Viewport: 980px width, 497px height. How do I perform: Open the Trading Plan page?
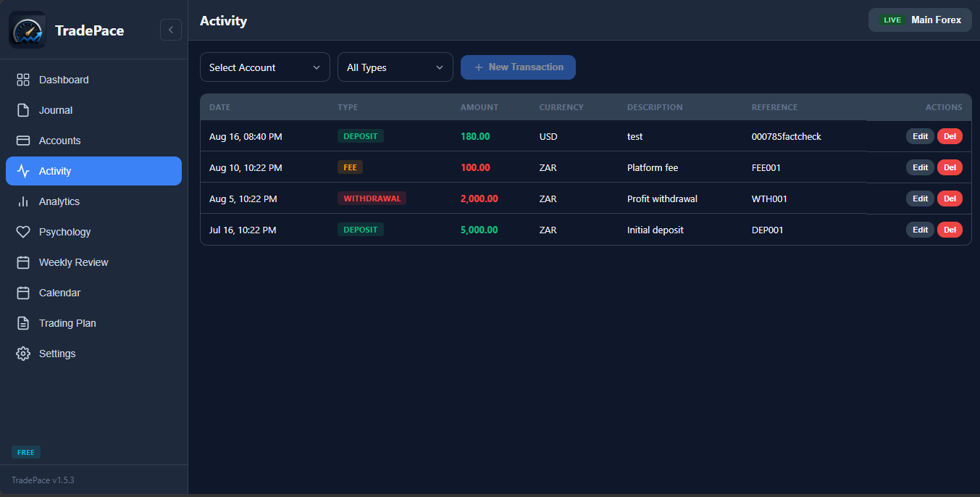pyautogui.click(x=93, y=323)
